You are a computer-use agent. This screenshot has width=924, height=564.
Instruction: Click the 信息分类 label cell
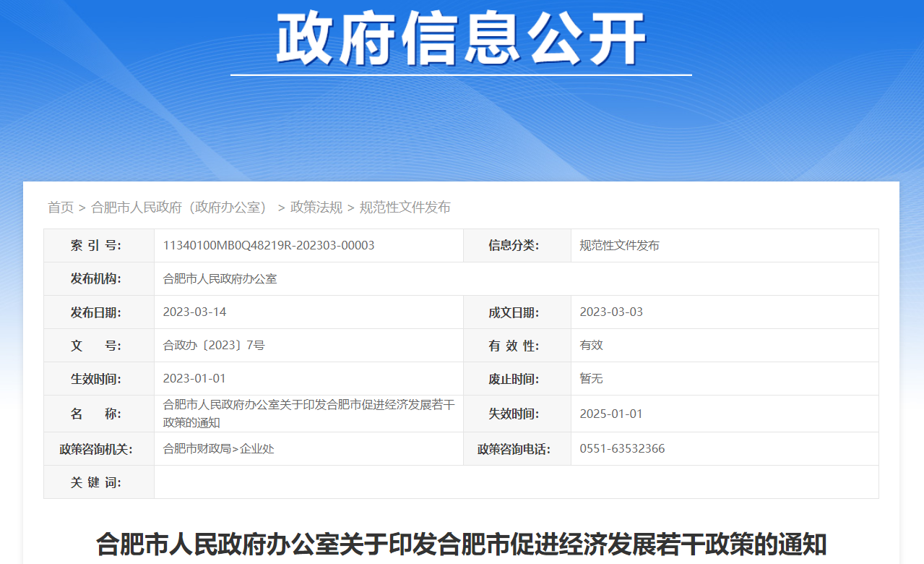click(x=517, y=246)
